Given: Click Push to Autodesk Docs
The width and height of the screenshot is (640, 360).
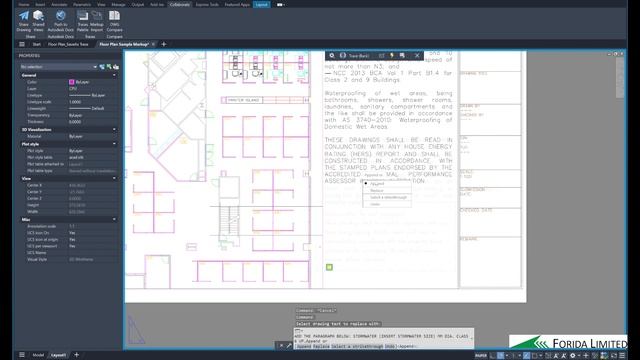Looking at the screenshot, I should coord(60,21).
